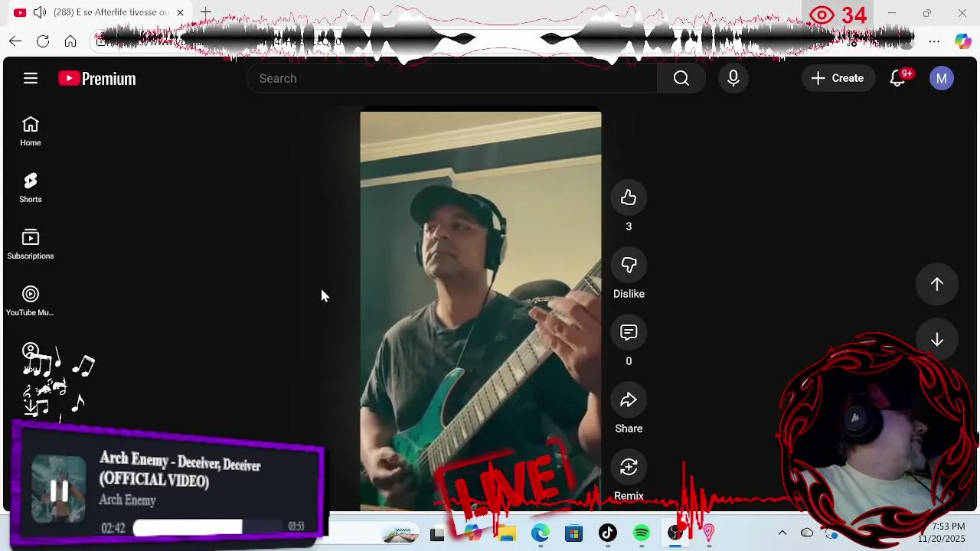980x551 pixels.
Task: Mute the tab via speaker icon
Action: pos(40,12)
